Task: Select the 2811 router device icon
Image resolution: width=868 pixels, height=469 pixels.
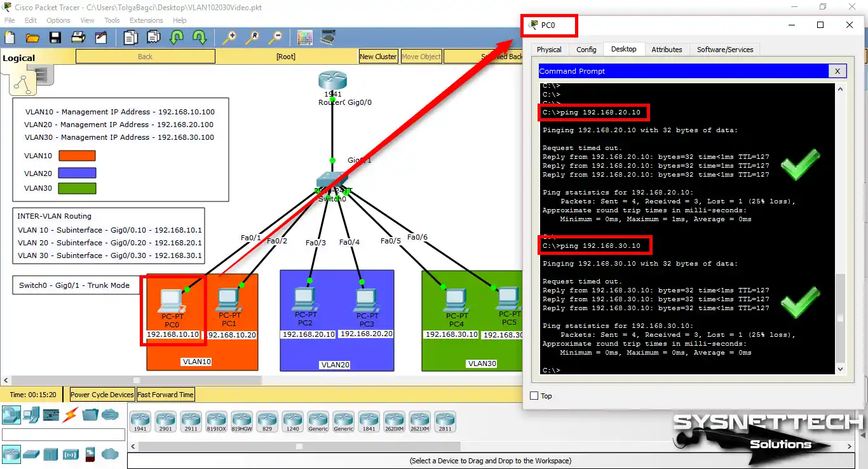Action: tap(445, 421)
